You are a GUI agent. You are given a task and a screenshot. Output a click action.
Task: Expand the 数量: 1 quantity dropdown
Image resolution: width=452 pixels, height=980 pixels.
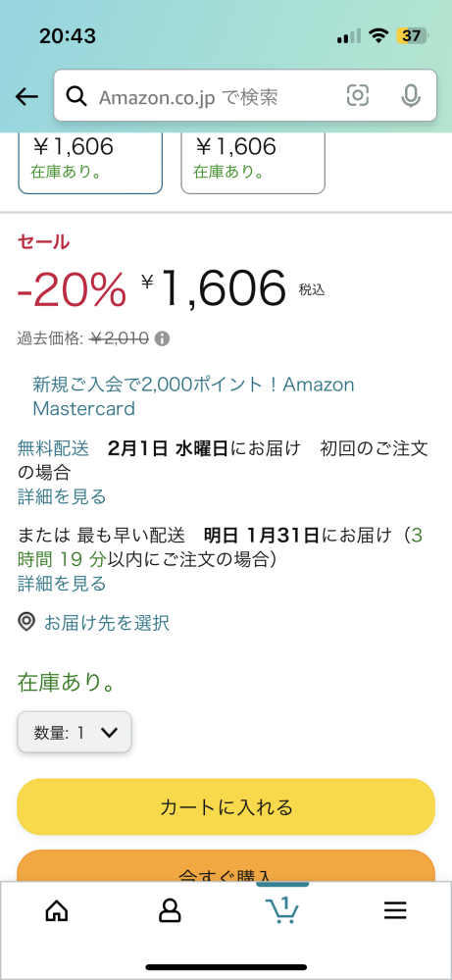pos(75,732)
